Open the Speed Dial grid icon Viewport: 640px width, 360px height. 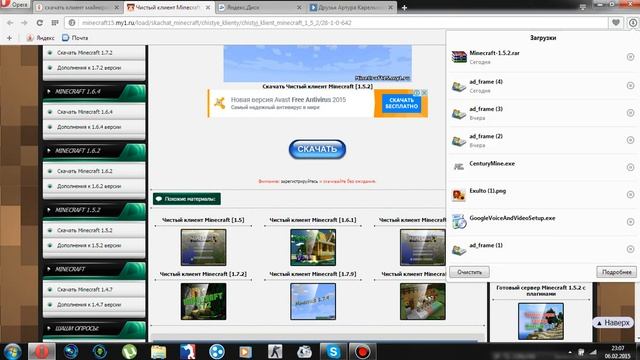click(x=55, y=23)
